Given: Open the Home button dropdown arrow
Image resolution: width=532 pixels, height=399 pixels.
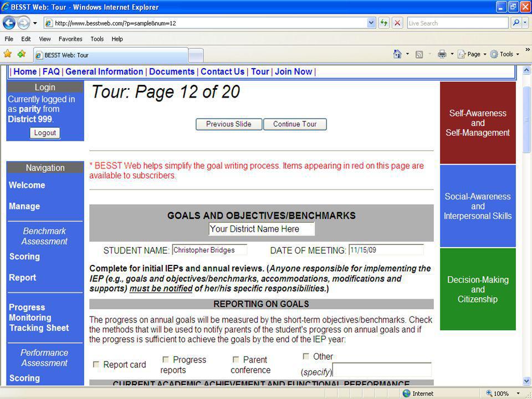Looking at the screenshot, I should click(407, 54).
